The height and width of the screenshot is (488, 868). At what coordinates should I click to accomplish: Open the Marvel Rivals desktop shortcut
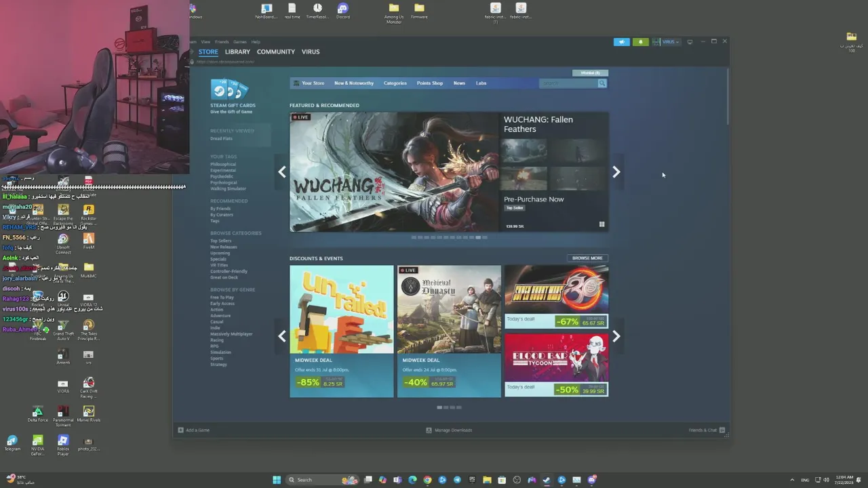(x=88, y=414)
